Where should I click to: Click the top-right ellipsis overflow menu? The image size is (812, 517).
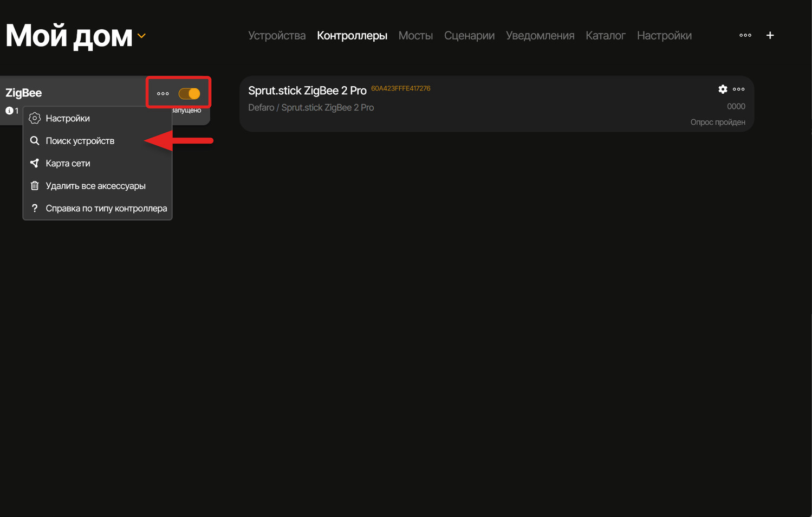point(745,35)
